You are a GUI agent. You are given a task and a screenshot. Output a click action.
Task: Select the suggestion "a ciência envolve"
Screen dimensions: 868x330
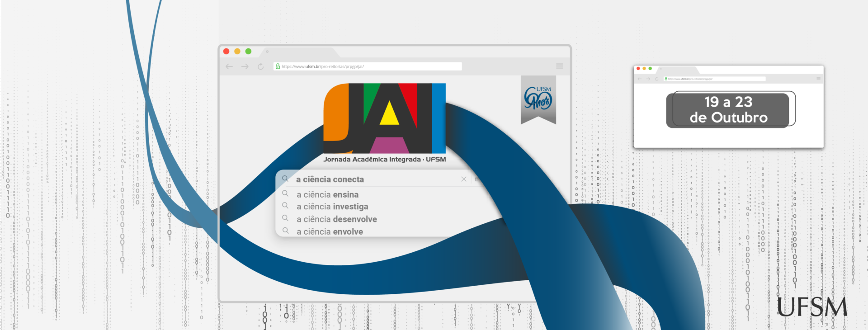coord(330,231)
